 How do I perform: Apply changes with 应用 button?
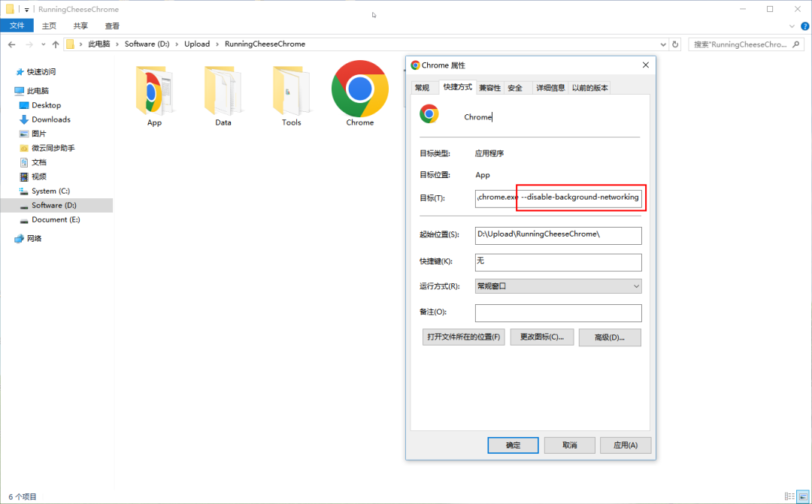coord(626,445)
